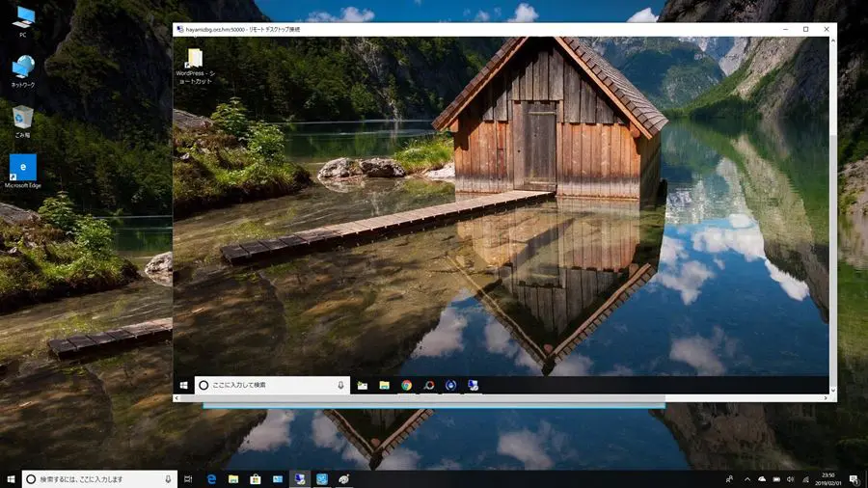Open File Explorer in the remote taskbar
The height and width of the screenshot is (488, 868).
pos(384,385)
